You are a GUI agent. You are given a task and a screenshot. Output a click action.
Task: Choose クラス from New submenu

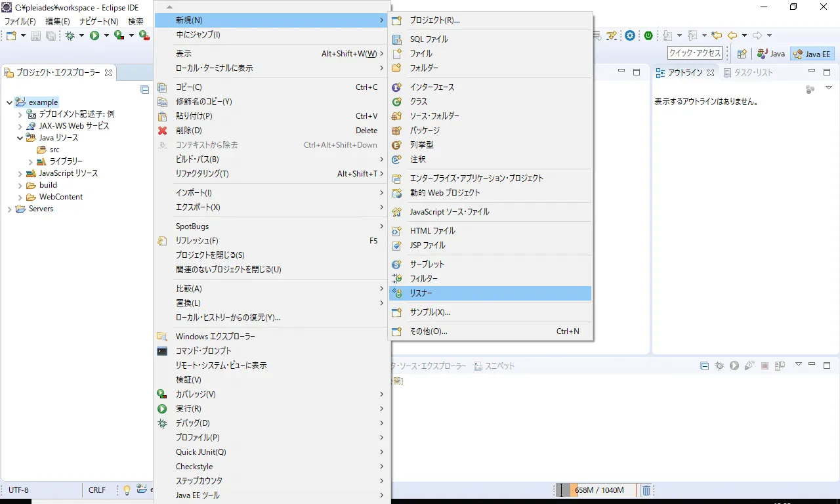pyautogui.click(x=490, y=102)
